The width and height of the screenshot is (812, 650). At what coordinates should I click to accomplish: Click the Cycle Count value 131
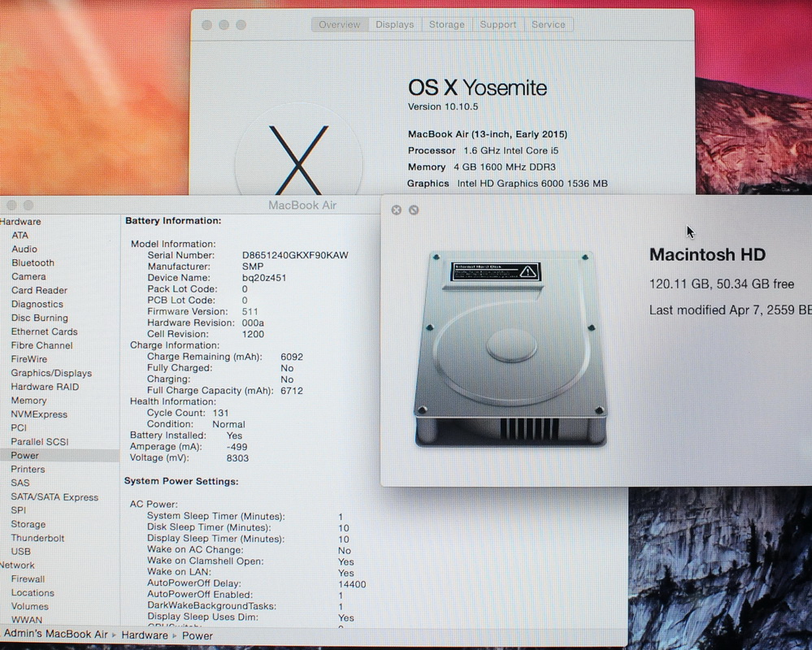[x=220, y=413]
